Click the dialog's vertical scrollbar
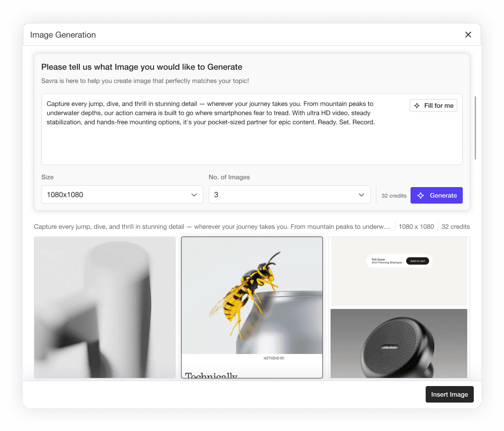Screen dimensions: 504x431 [476, 127]
